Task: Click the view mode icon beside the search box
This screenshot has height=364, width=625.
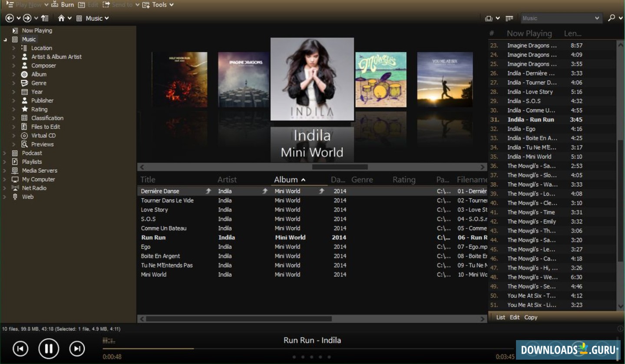Action: click(489, 18)
